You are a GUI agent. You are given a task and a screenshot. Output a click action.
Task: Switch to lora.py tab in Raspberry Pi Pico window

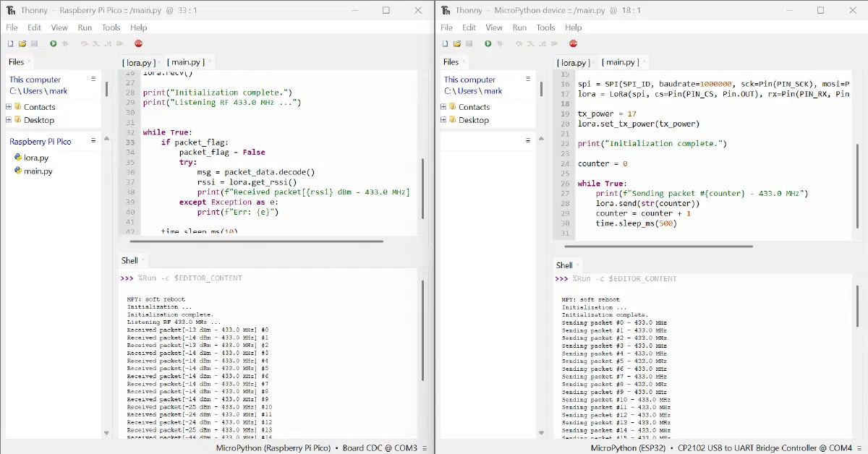(x=137, y=62)
